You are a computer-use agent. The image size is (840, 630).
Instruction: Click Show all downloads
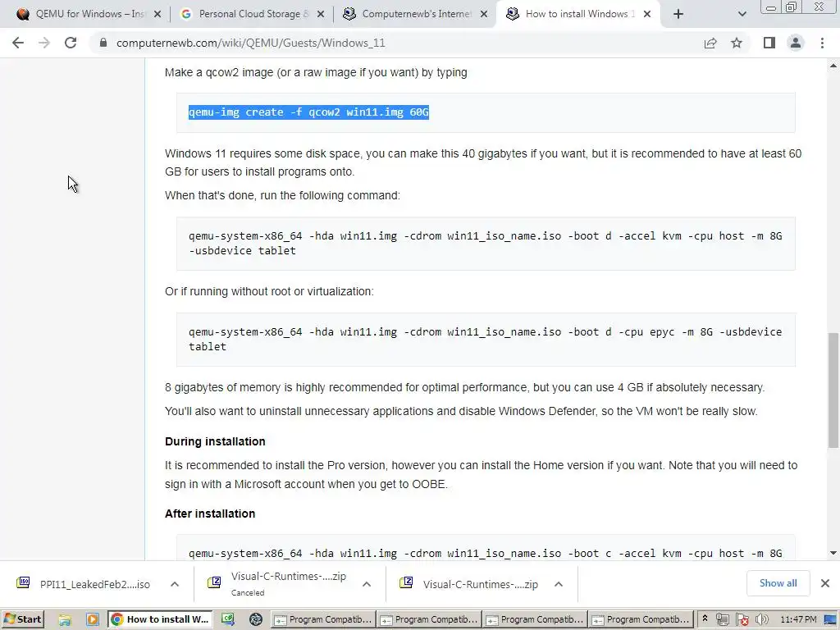[778, 583]
